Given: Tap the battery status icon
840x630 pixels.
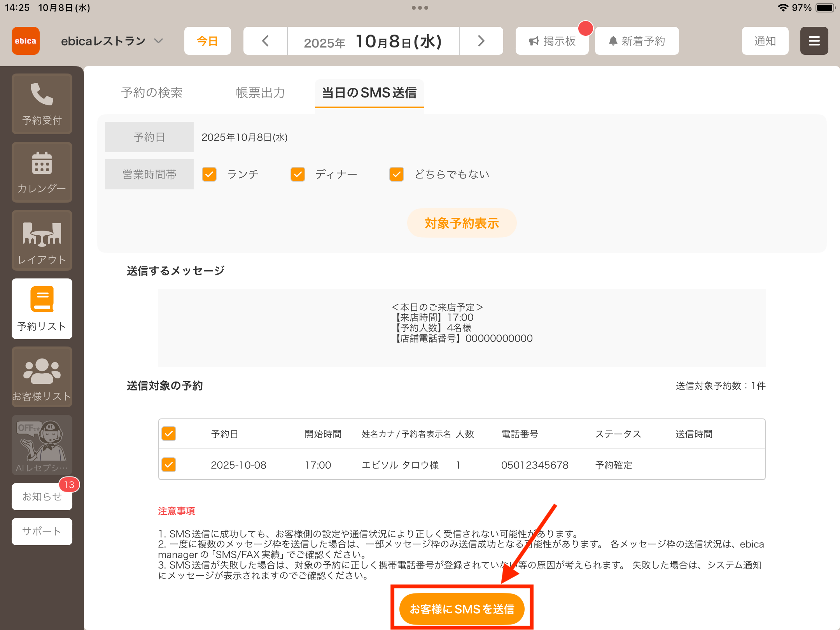Looking at the screenshot, I should (825, 8).
